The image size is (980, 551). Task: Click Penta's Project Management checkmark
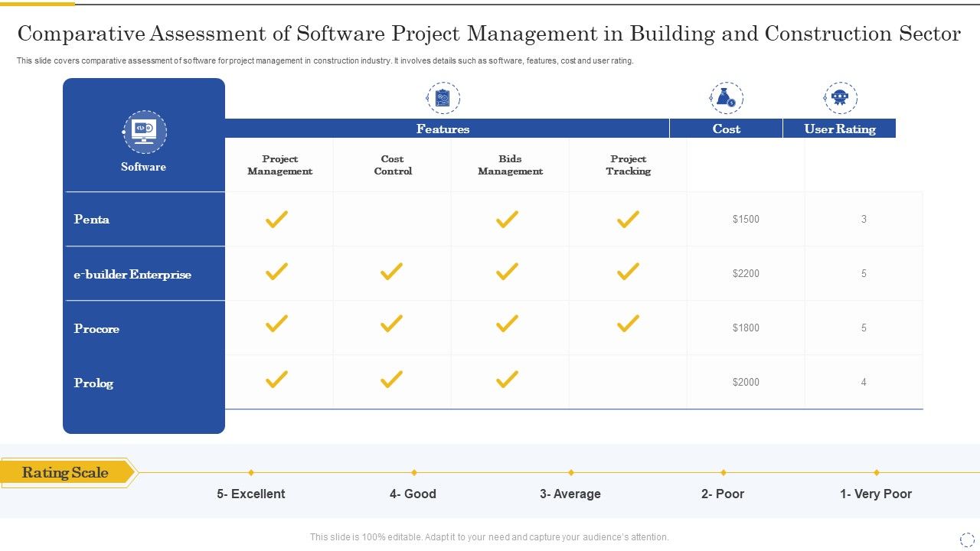coord(276,220)
